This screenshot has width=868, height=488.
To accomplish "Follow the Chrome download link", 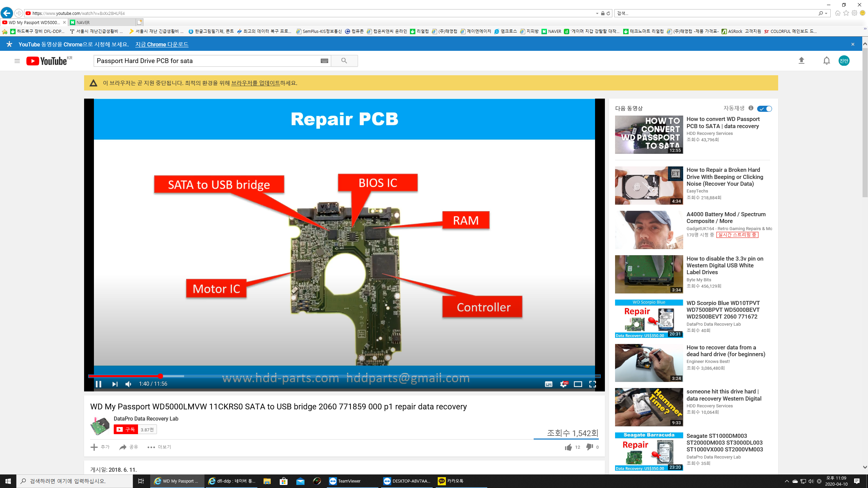I will tap(162, 44).
